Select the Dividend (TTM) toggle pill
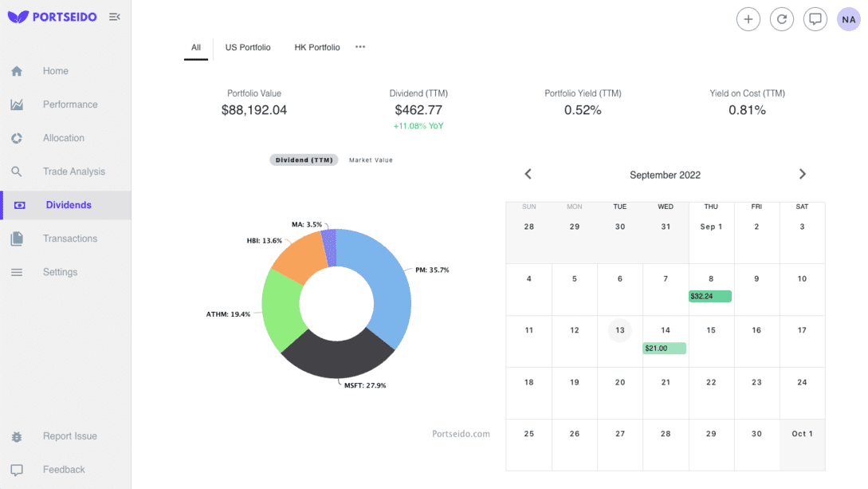This screenshot has height=489, width=868. (x=303, y=160)
